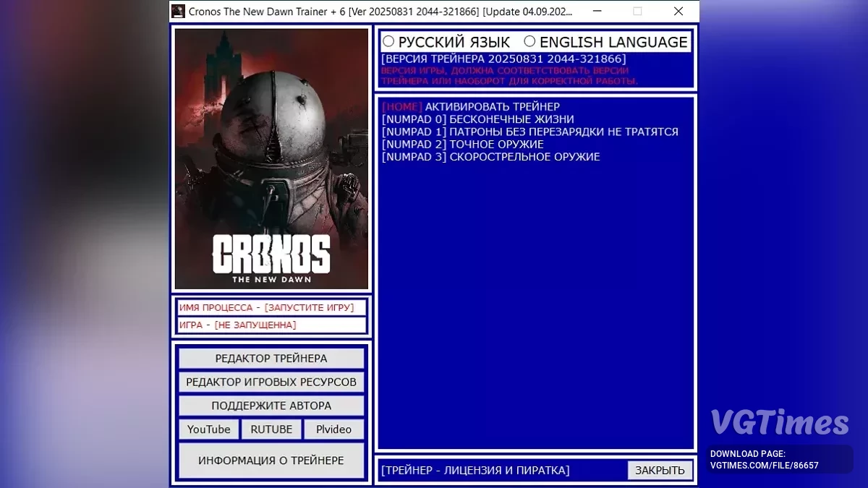Open the author's YouTube channel
Viewport: 868px width, 488px height.
208,429
